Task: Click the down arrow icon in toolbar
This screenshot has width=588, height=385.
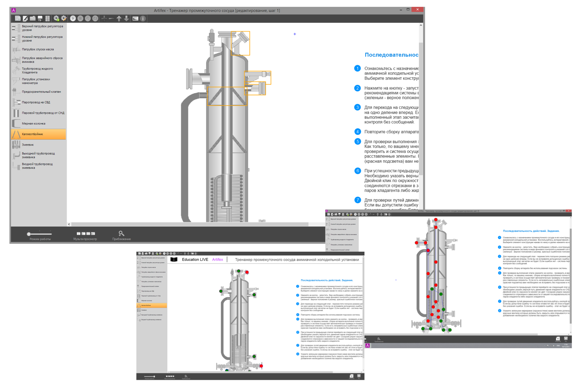Action: [126, 18]
